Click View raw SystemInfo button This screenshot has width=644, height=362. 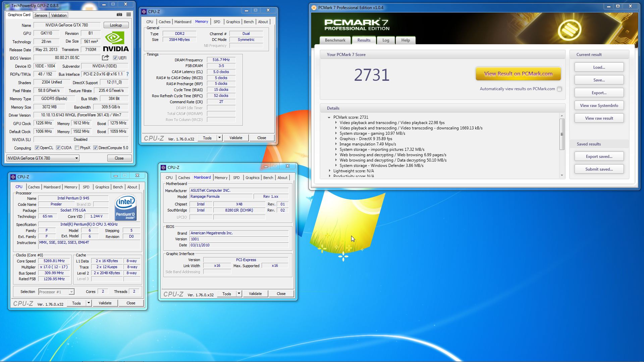click(599, 106)
